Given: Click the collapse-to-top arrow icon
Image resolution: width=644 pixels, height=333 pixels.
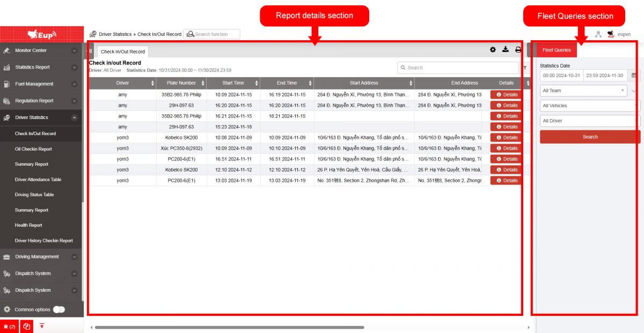Looking at the screenshot, I should [x=42, y=326].
